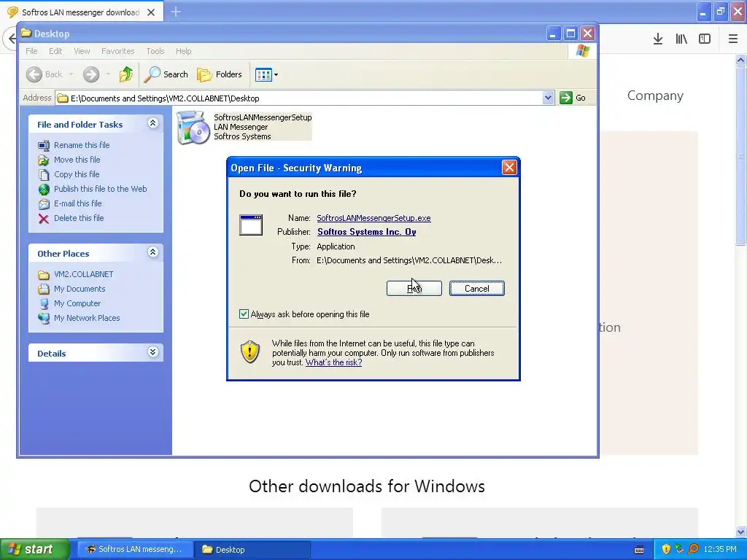Click Publish this file to the Web

coord(100,189)
